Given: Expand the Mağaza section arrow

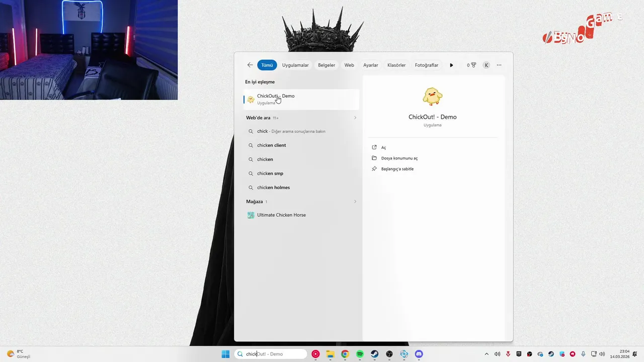Looking at the screenshot, I should (355, 202).
